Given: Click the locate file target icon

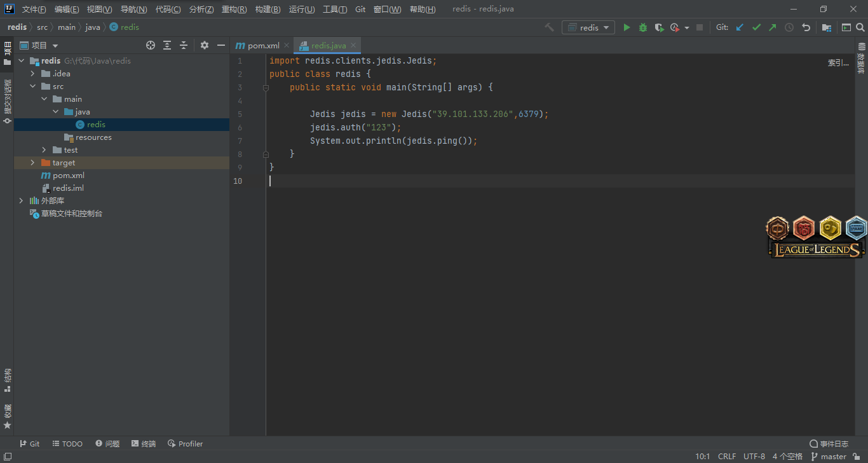Looking at the screenshot, I should pyautogui.click(x=151, y=45).
